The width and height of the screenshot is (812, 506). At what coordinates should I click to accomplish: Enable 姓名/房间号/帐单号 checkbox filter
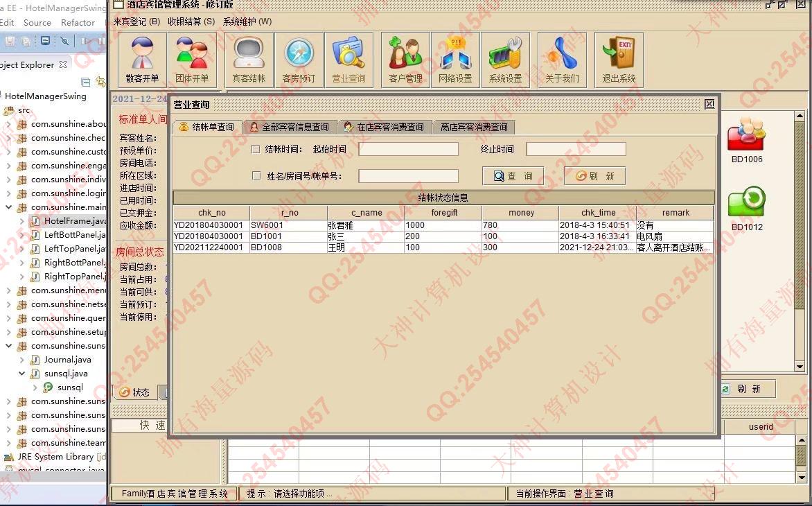256,175
